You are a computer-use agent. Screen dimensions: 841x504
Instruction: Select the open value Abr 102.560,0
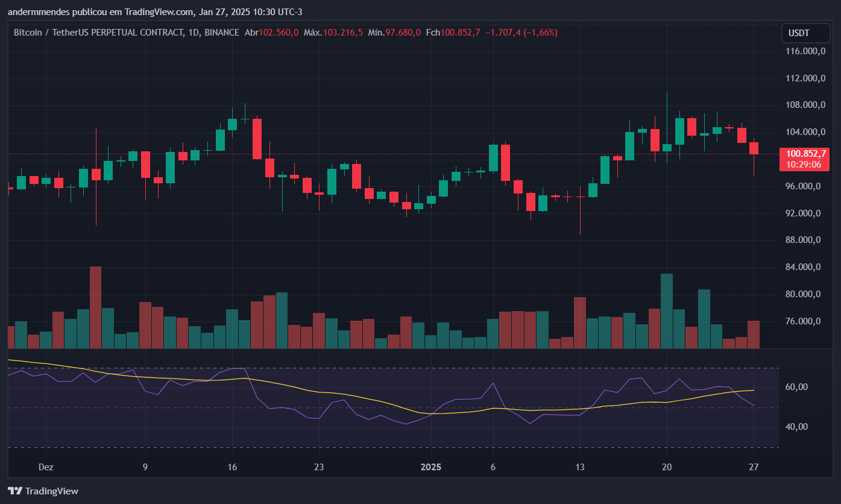click(x=271, y=33)
